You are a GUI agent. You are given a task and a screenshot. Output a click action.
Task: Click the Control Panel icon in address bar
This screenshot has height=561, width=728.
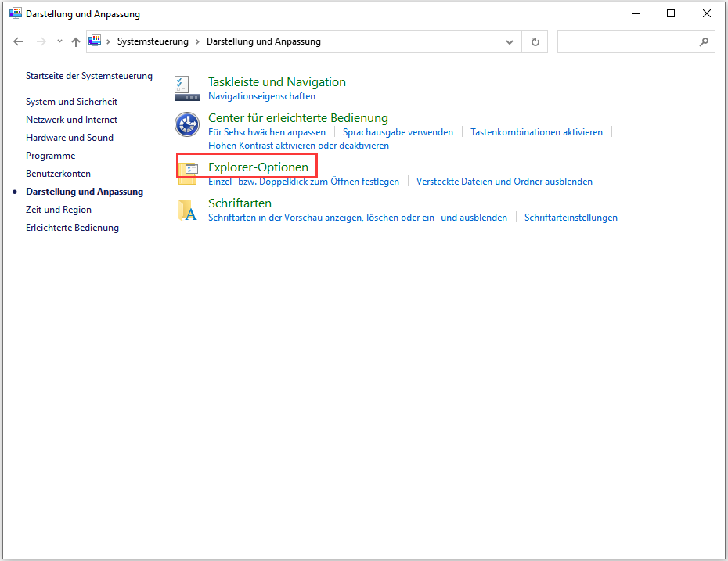95,41
